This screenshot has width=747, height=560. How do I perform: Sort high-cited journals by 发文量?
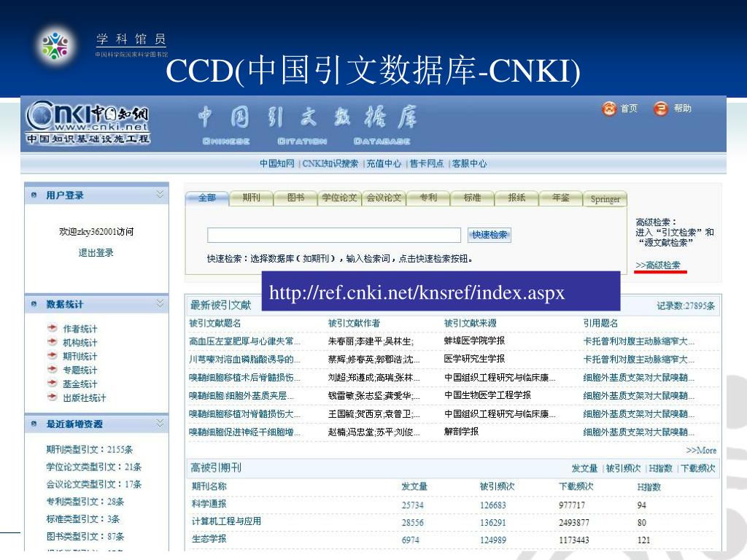584,468
